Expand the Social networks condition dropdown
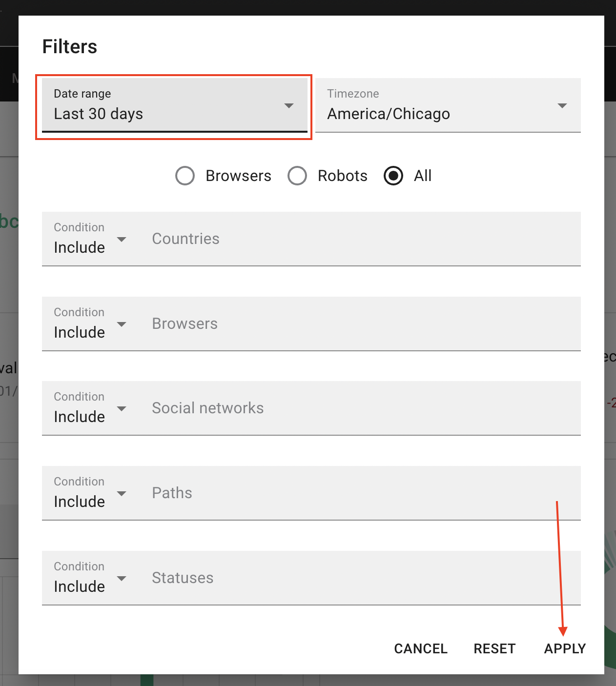616x686 pixels. [x=90, y=409]
